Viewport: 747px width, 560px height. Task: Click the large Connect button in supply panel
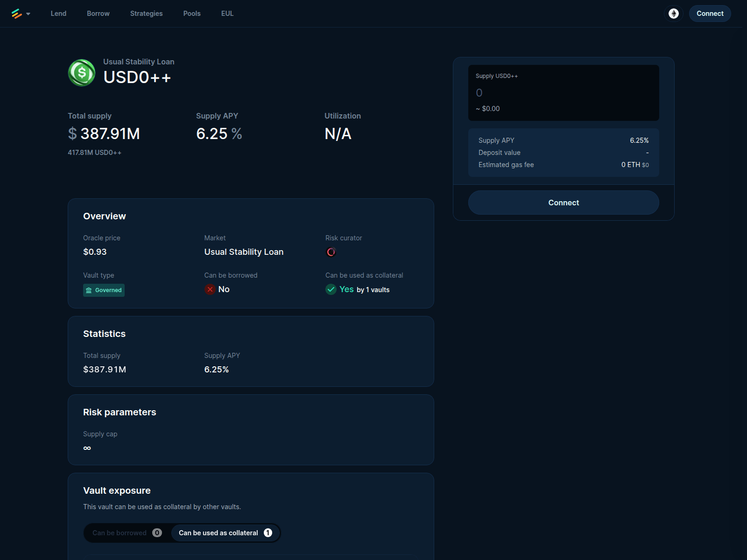click(564, 203)
